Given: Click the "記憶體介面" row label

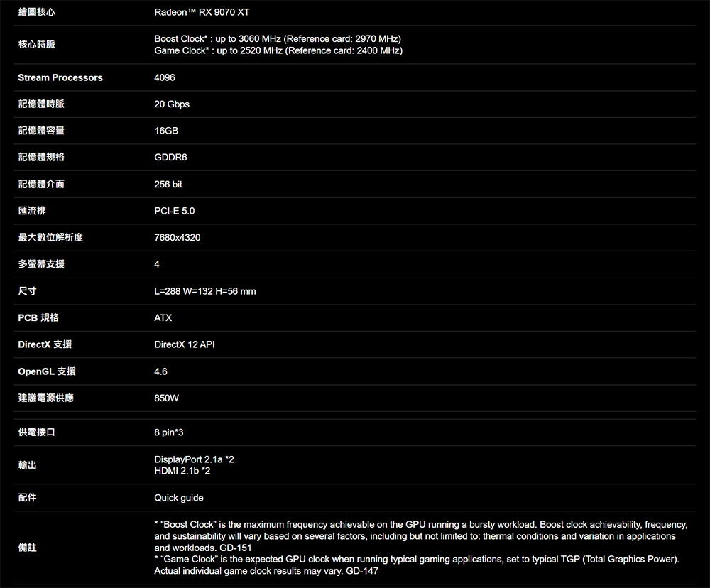Looking at the screenshot, I should (41, 185).
